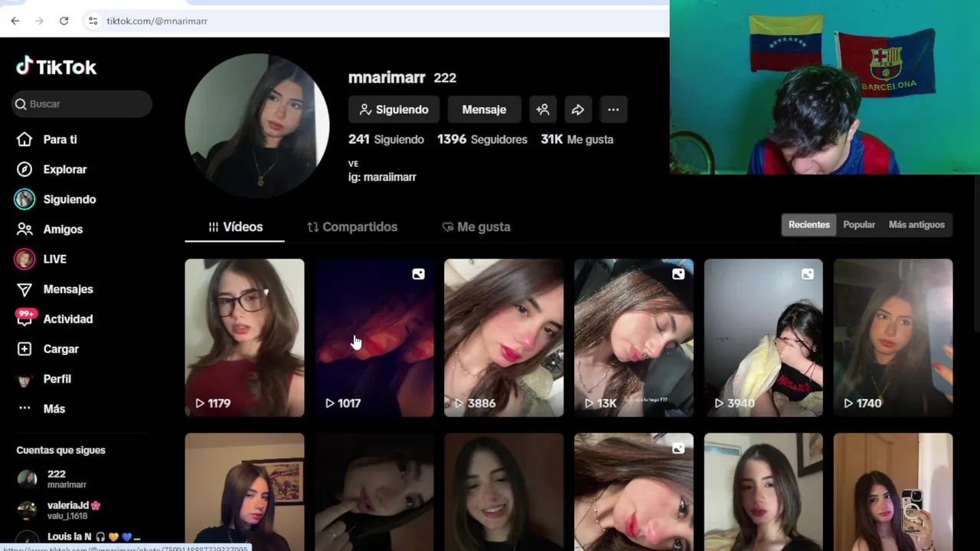The height and width of the screenshot is (551, 980).
Task: Click the Cuentas que sigues heading
Action: [60, 450]
